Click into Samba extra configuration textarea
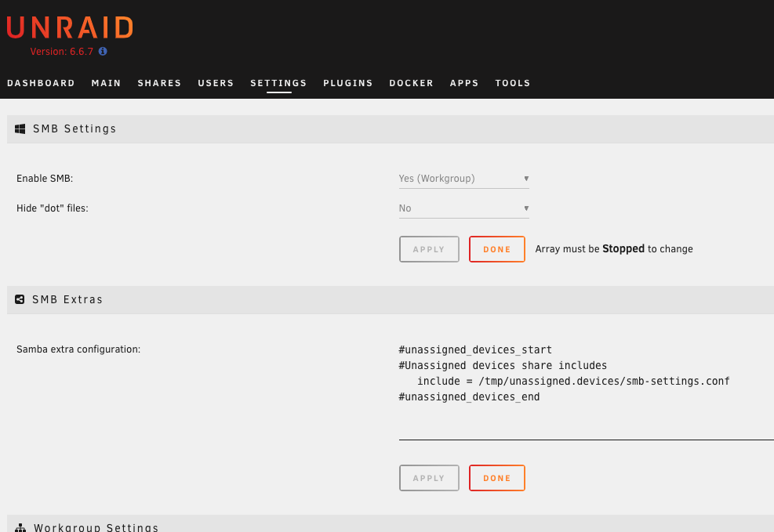Screen dimensions: 774x532 coord(587,390)
